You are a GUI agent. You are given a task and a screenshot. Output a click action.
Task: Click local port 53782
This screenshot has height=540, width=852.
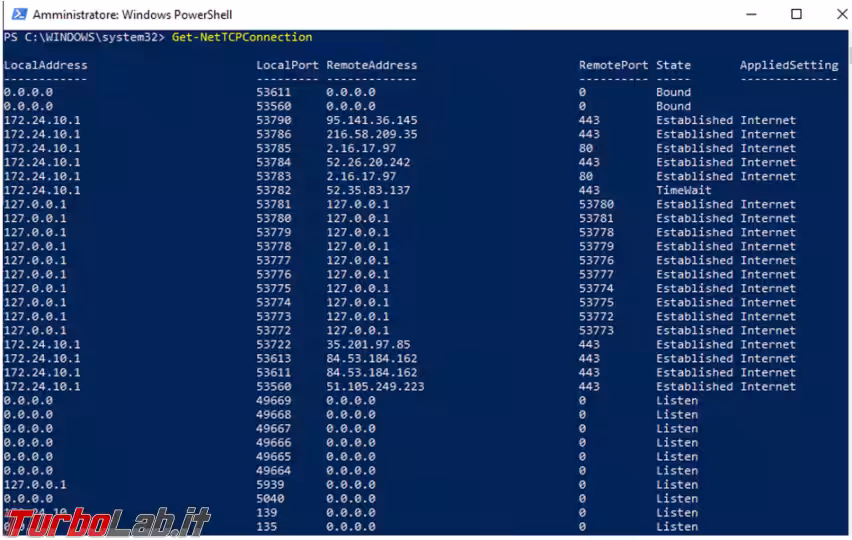tap(273, 190)
